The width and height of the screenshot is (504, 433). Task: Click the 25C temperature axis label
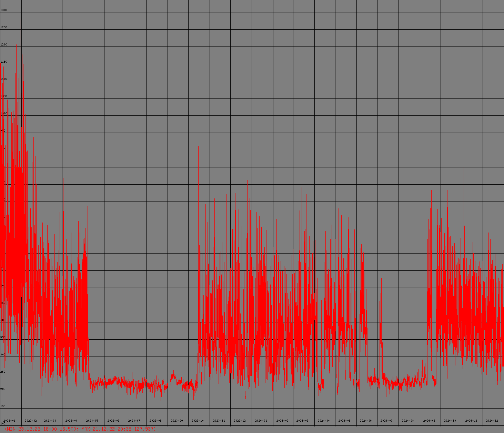point(3,372)
